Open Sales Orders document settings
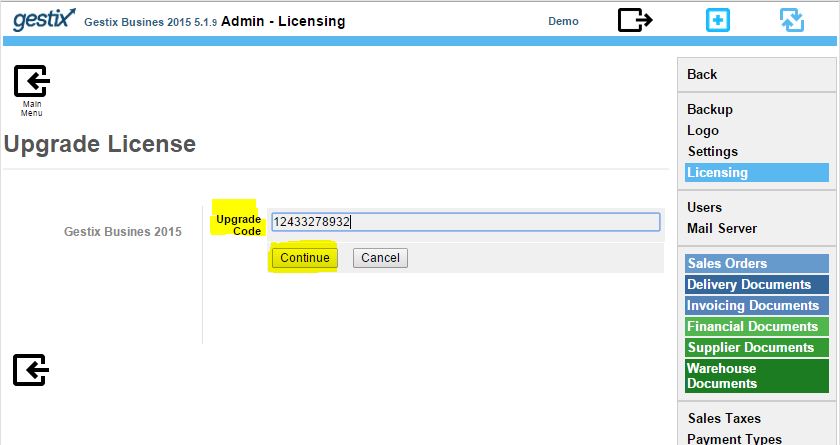Screen dimensions: 840x445 pos(756,263)
